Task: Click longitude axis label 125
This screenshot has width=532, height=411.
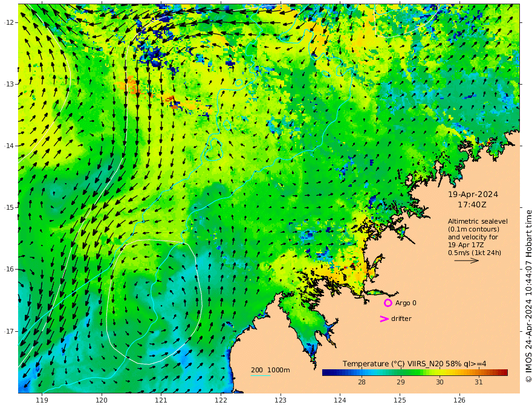Action: (400, 400)
